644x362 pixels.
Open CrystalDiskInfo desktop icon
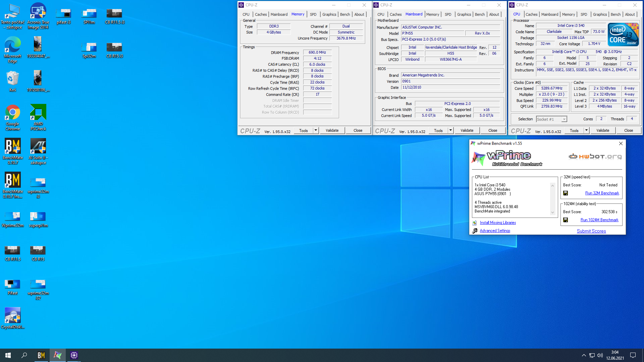coord(12,318)
